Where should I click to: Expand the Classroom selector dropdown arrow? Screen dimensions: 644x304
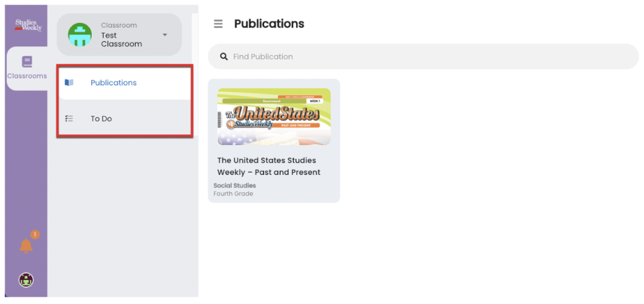tap(164, 34)
